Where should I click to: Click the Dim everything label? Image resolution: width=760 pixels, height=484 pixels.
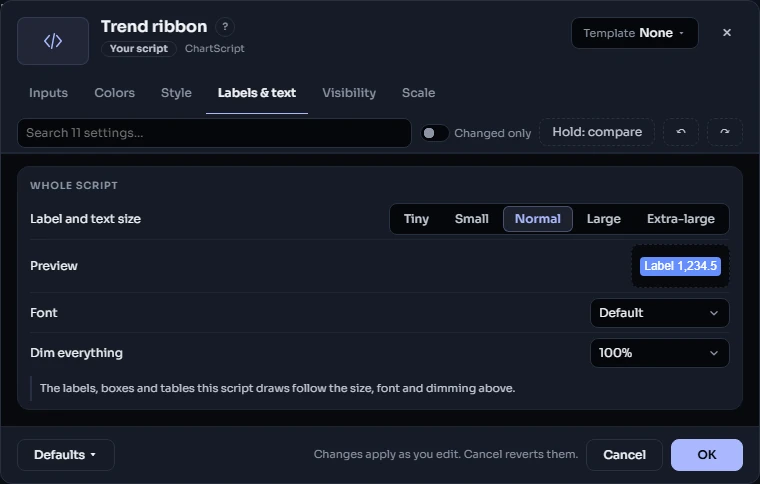tap(76, 353)
